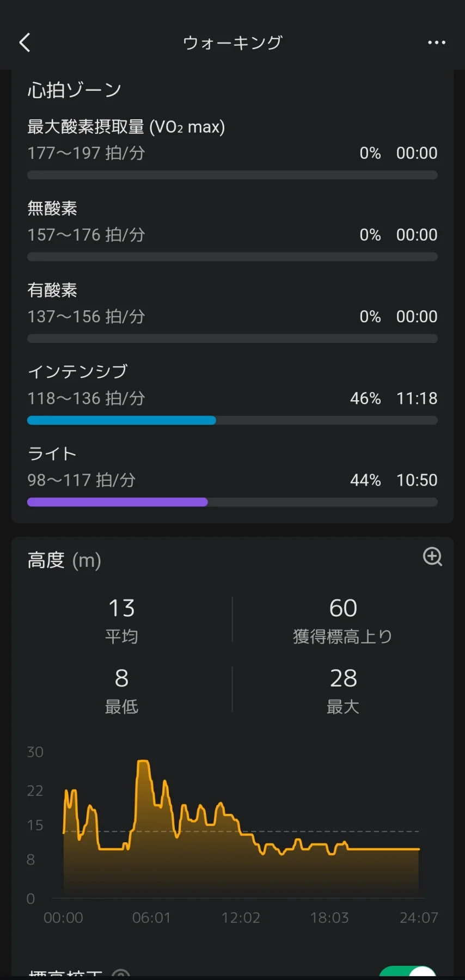Tap the aerobic 137–156 zone bar
The image size is (465, 980).
pos(233,339)
